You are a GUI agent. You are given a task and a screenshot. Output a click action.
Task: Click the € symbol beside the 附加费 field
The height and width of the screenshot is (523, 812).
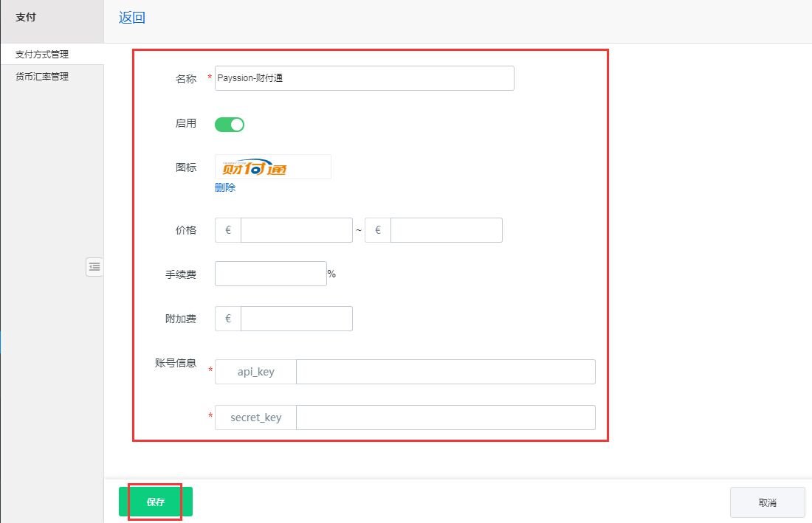coord(227,318)
